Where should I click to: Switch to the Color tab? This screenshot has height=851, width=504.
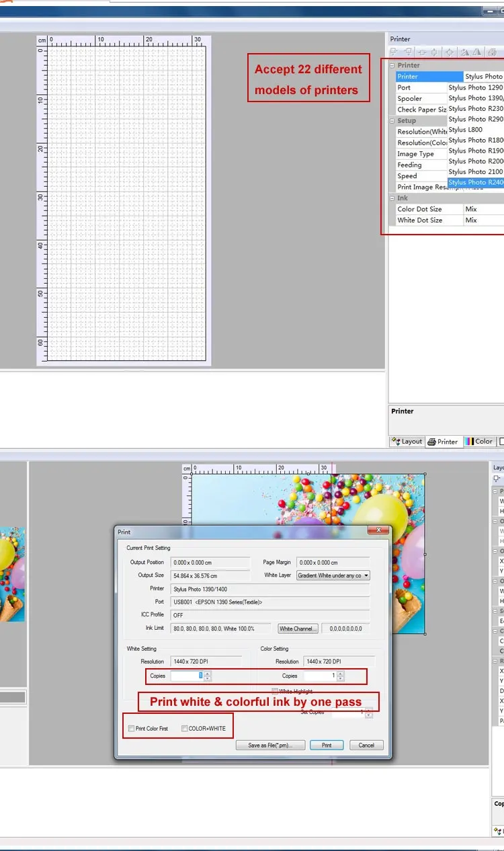click(x=480, y=442)
